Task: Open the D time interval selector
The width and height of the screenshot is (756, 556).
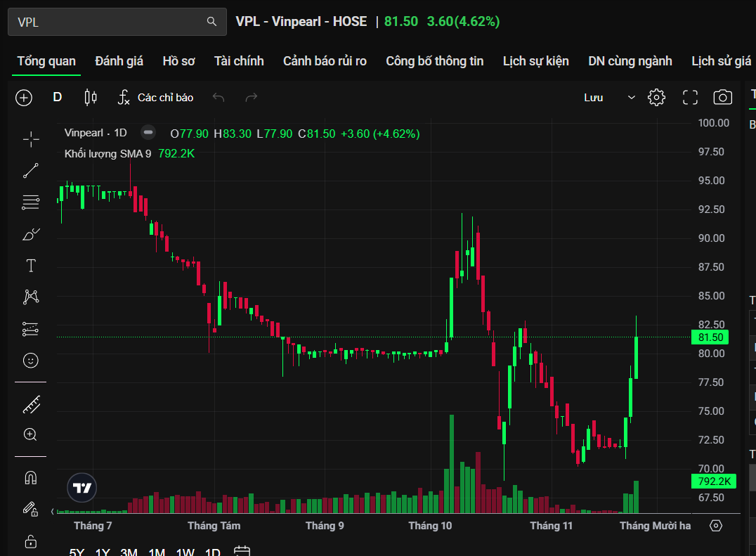Action: (58, 98)
